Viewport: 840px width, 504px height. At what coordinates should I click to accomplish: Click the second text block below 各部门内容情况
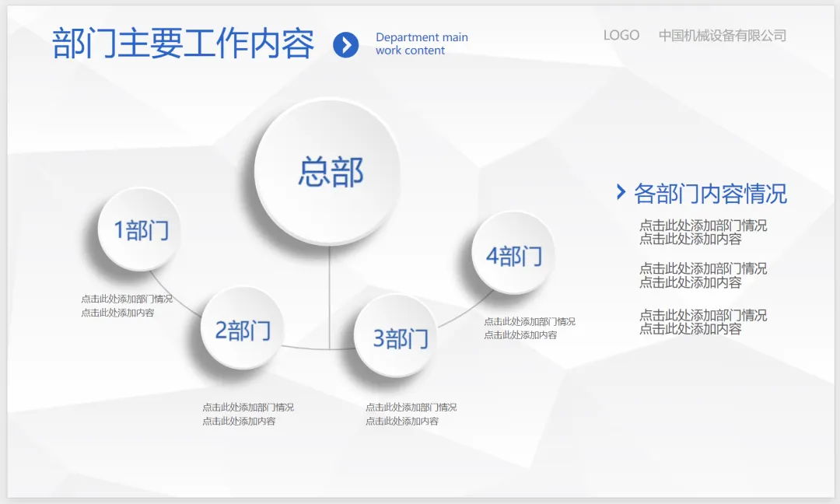coord(703,275)
